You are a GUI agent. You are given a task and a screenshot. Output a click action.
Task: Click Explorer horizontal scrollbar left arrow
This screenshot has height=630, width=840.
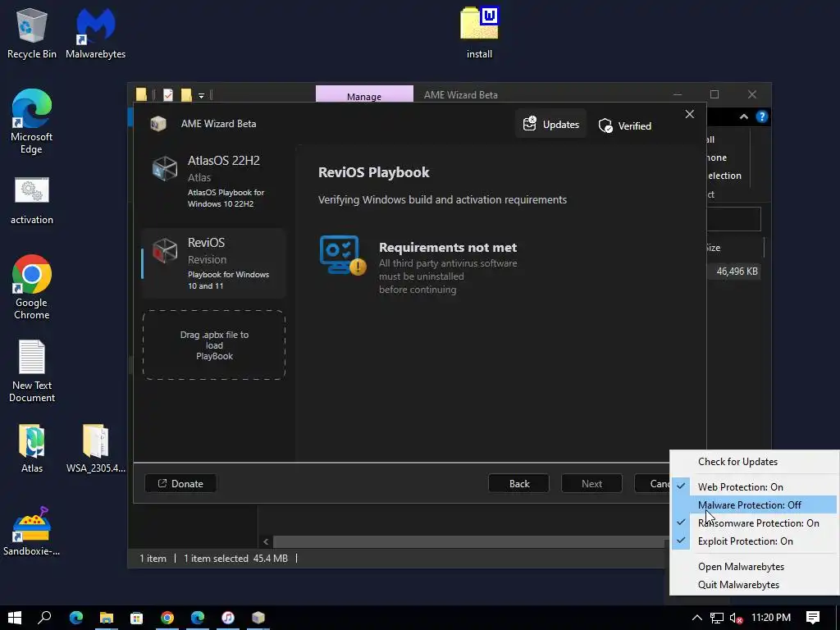click(x=266, y=541)
